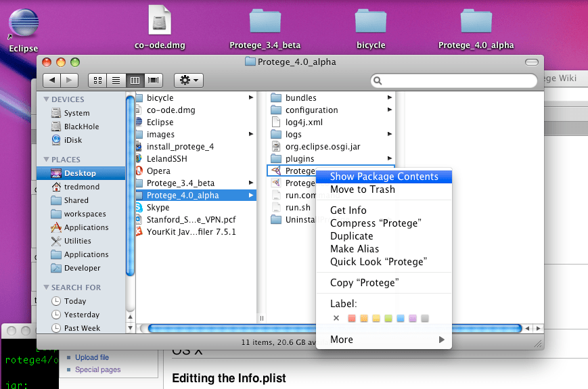Apply the red label color

pyautogui.click(x=351, y=318)
